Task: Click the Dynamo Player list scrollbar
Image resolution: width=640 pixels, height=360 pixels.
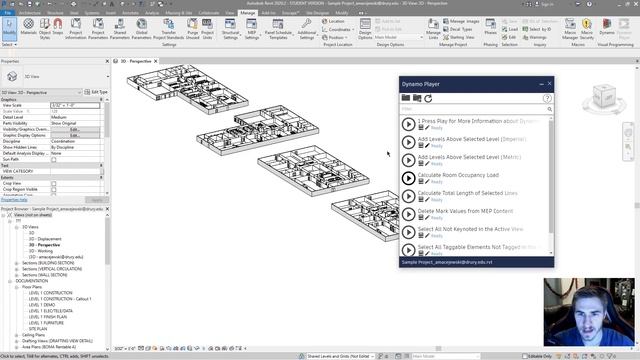Action: [x=551, y=177]
